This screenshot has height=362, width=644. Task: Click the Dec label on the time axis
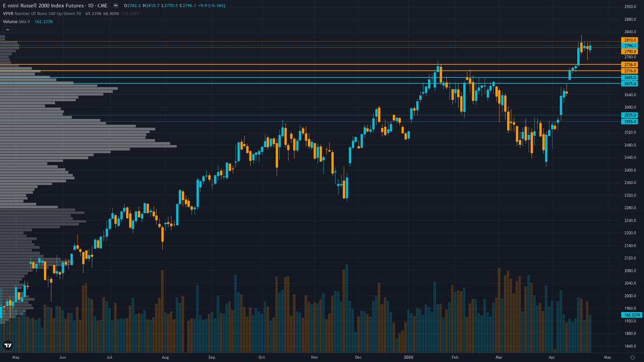[358, 357]
